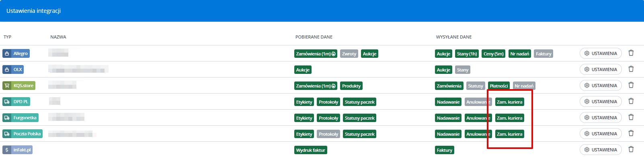Delete the OLX integration with trash icon
Viewport: 644px width, 157px height.
pos(631,69)
